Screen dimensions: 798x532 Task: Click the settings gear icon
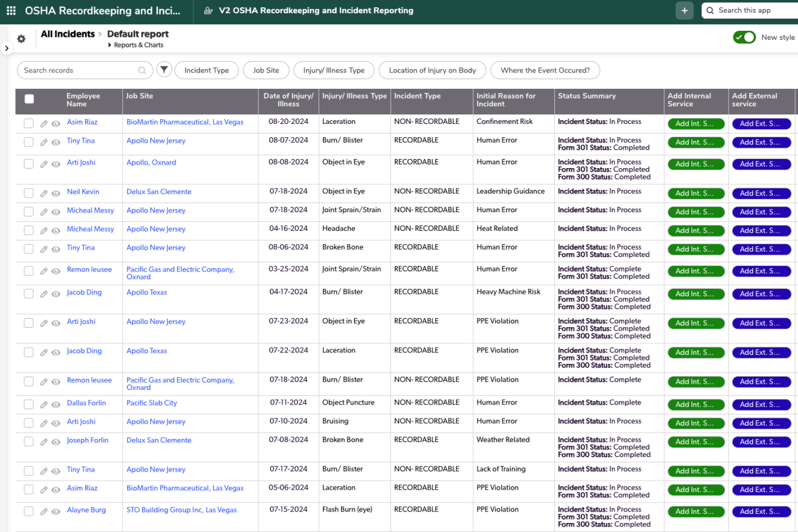[21, 39]
